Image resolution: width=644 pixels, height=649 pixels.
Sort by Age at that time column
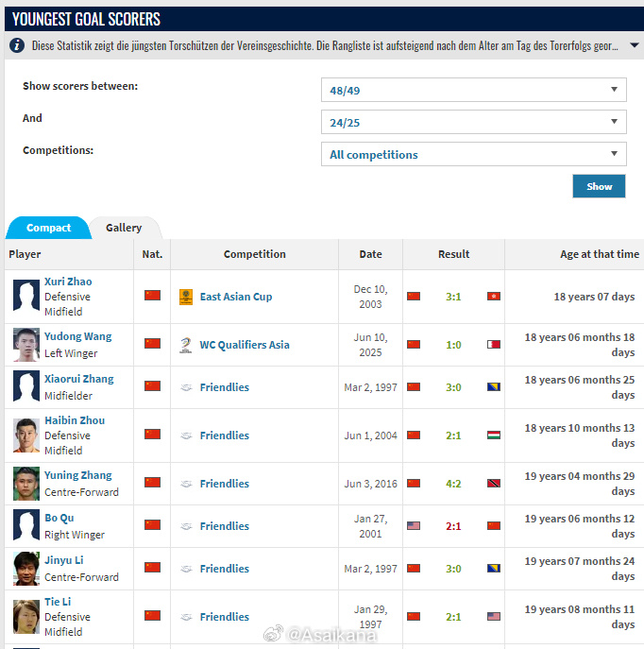[599, 254]
